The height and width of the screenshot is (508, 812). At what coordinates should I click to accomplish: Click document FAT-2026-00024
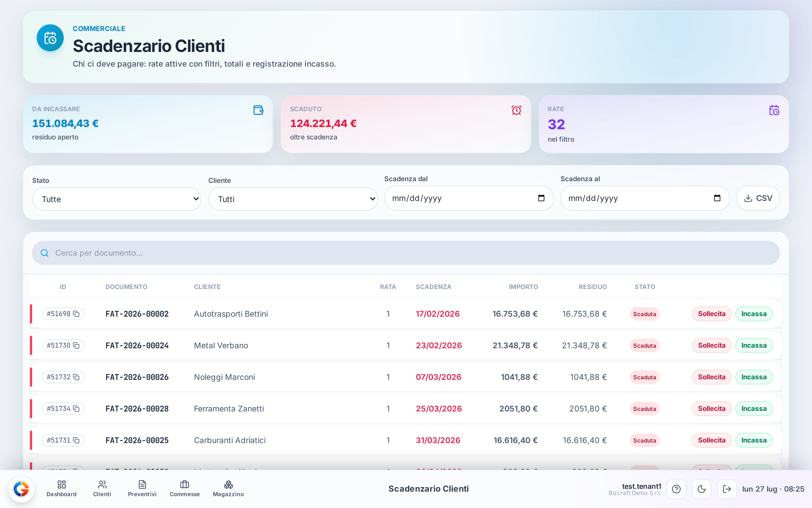click(137, 345)
